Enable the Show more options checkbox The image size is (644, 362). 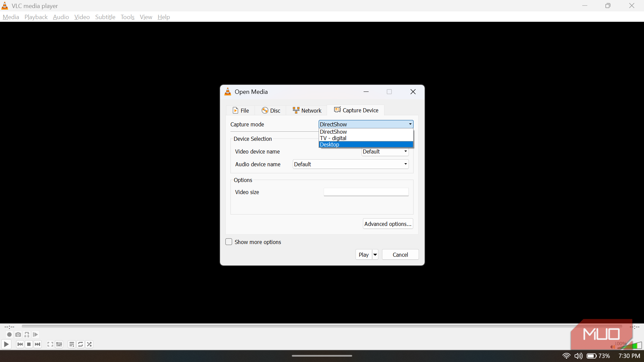[229, 242]
